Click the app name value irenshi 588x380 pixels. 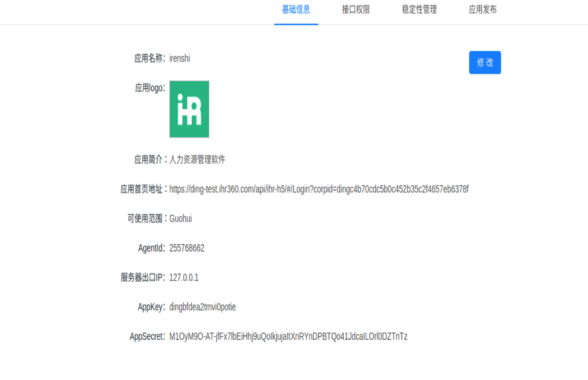[x=180, y=59]
